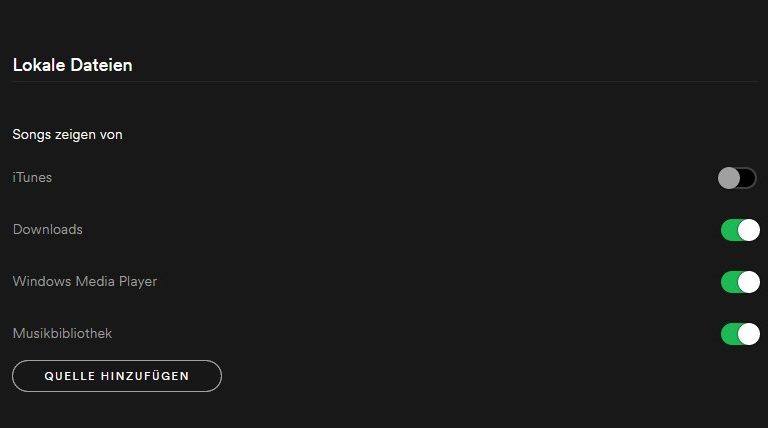Select the Downloads source label
768x428 pixels.
47,230
